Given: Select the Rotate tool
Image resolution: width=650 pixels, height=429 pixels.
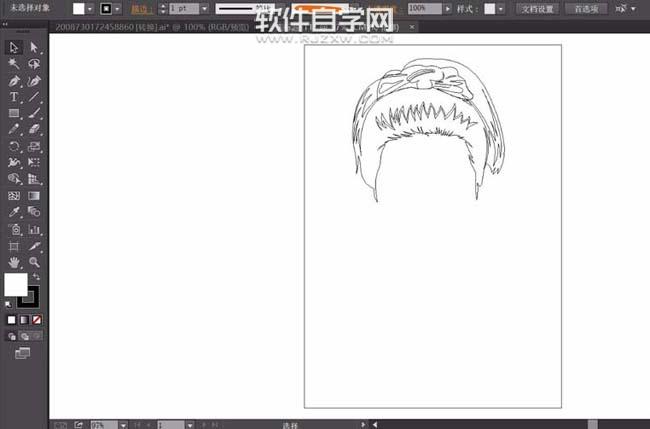Looking at the screenshot, I should (x=14, y=146).
